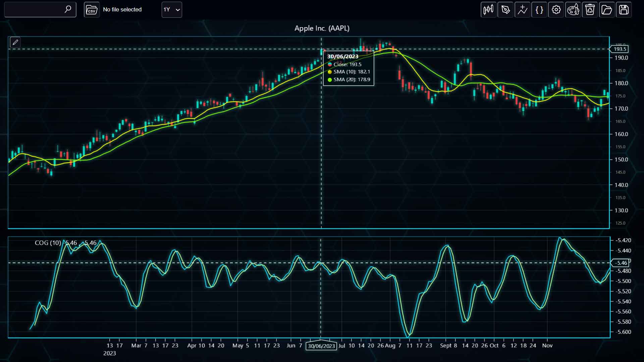Screen dimensions: 644x362
Task: Click the 130.0 price axis label
Action: click(x=621, y=210)
